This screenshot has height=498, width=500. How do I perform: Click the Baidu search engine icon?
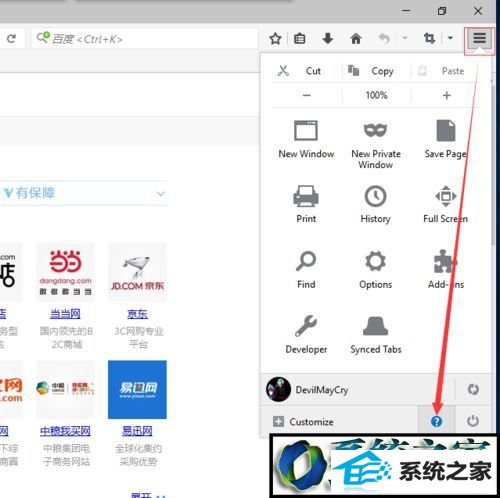coord(43,38)
